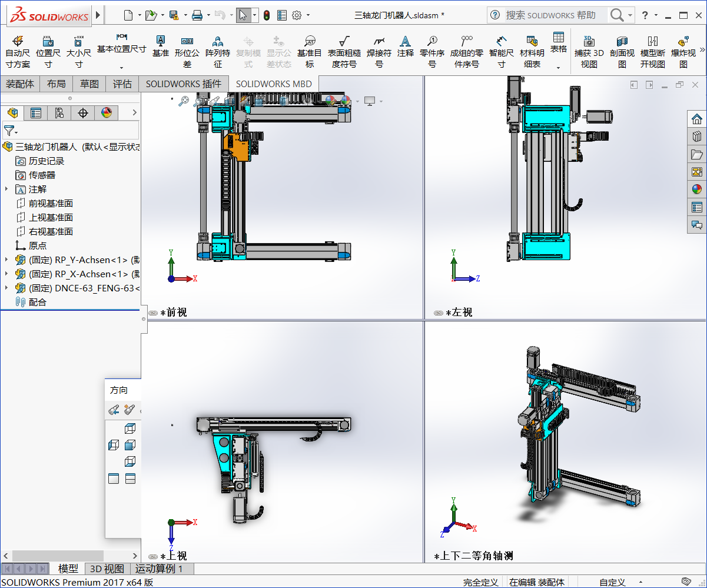Select the top face view cube in 方向
Viewport: 707px width, 588px height.
pyautogui.click(x=130, y=429)
